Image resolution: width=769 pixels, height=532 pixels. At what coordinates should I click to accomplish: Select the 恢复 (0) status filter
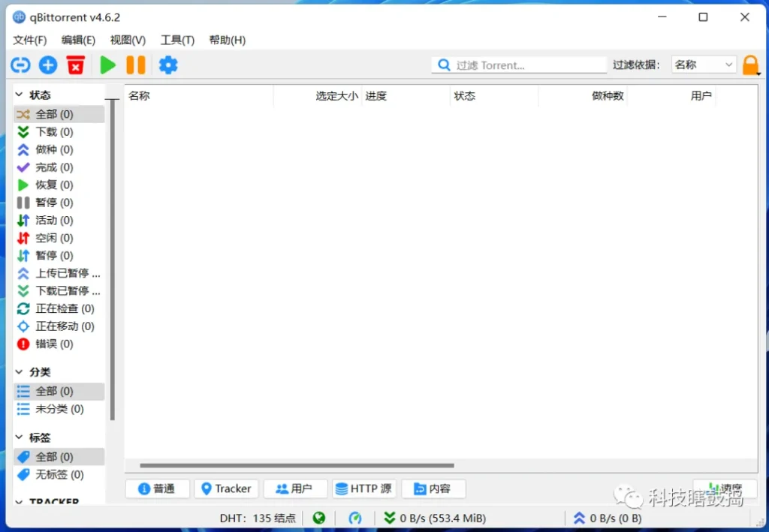pyautogui.click(x=59, y=185)
